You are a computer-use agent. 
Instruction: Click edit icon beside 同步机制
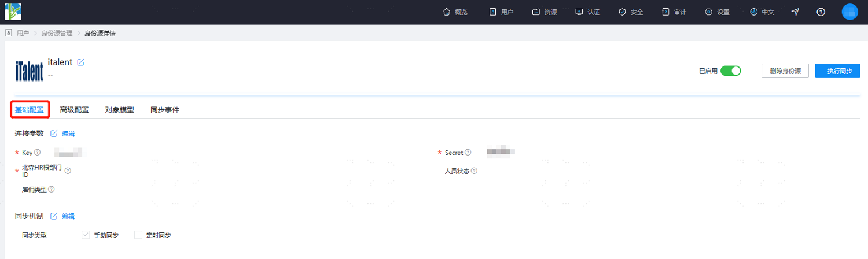pyautogui.click(x=54, y=216)
